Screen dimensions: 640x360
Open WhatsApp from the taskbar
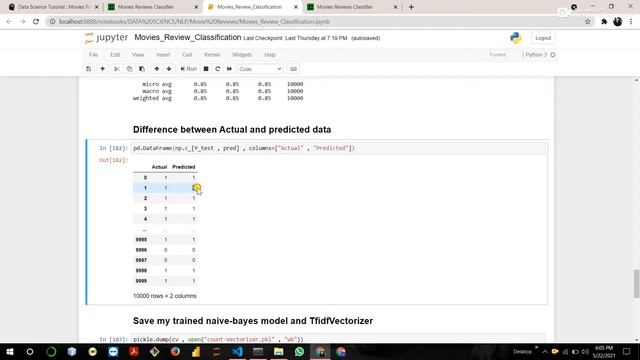pos(299,351)
